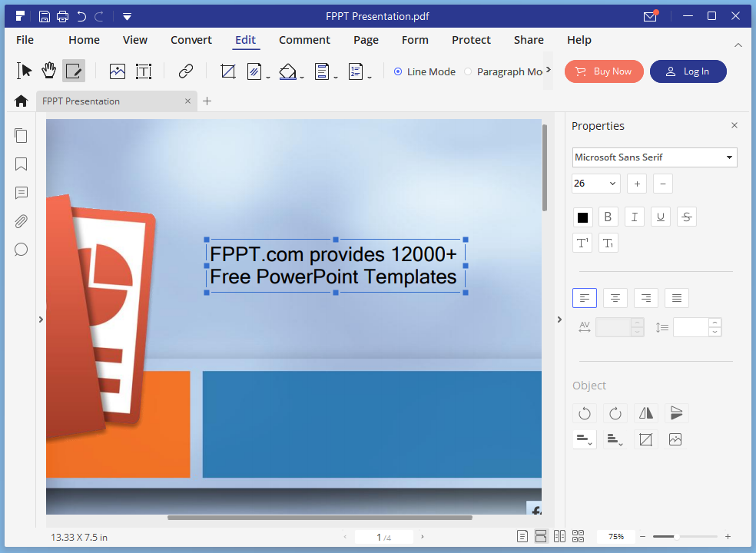The image size is (756, 553).
Task: Flip object horizontally icon
Action: 645,413
